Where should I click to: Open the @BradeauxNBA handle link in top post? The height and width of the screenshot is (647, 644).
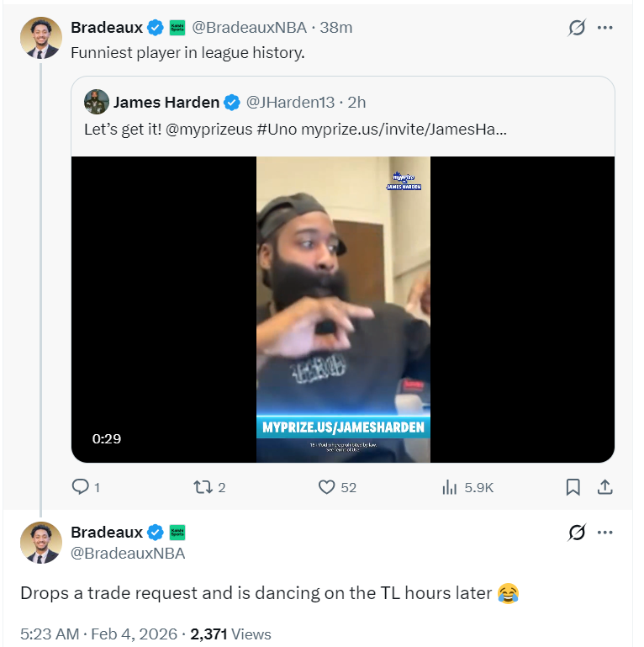[249, 28]
